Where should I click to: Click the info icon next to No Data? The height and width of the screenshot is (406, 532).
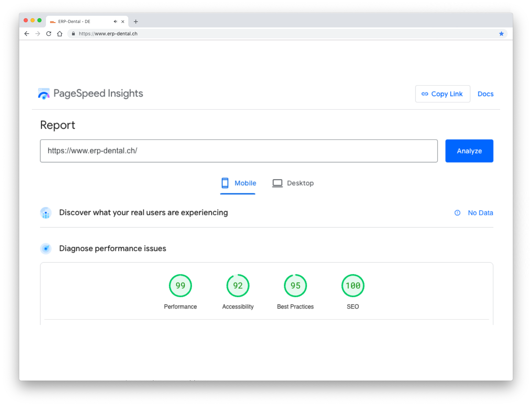(x=457, y=213)
